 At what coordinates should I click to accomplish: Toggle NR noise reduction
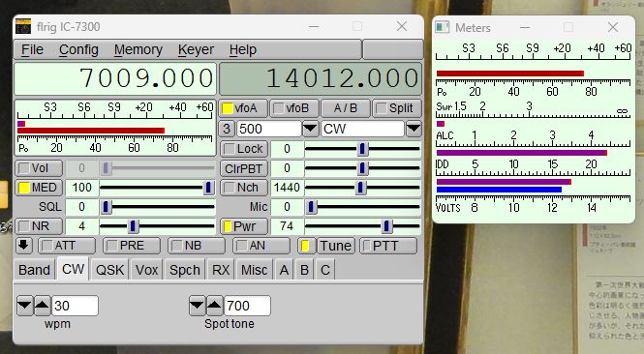(39, 226)
